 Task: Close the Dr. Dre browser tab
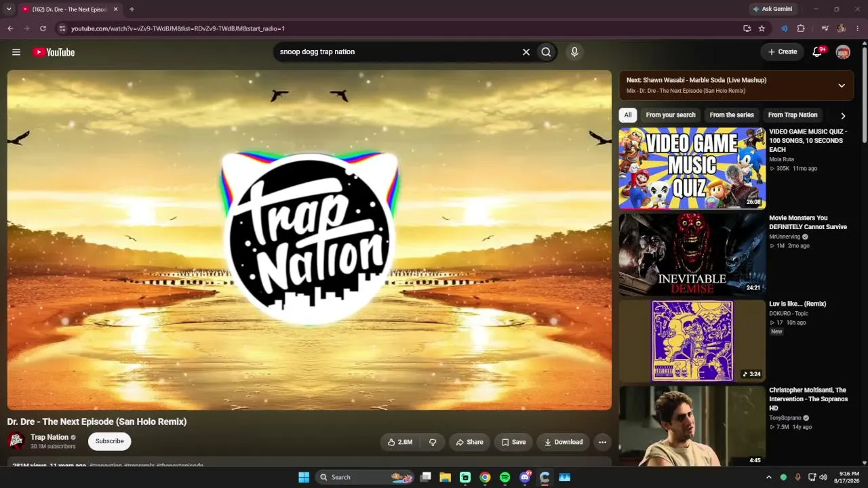click(115, 9)
